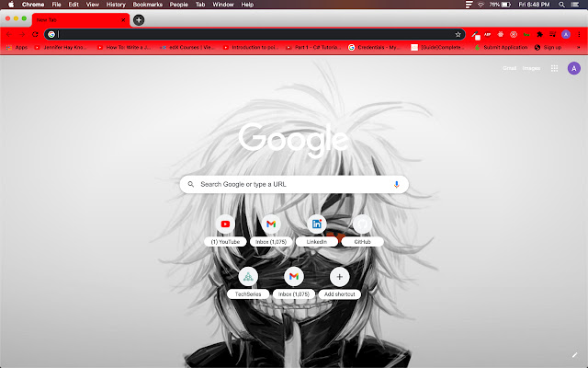Go forward to next page

tap(22, 35)
